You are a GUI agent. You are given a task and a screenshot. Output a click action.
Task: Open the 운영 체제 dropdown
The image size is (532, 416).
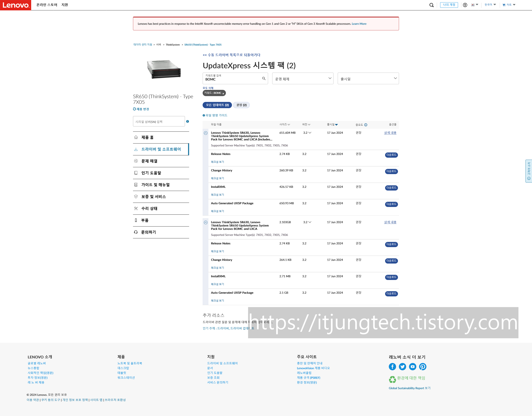(x=303, y=78)
